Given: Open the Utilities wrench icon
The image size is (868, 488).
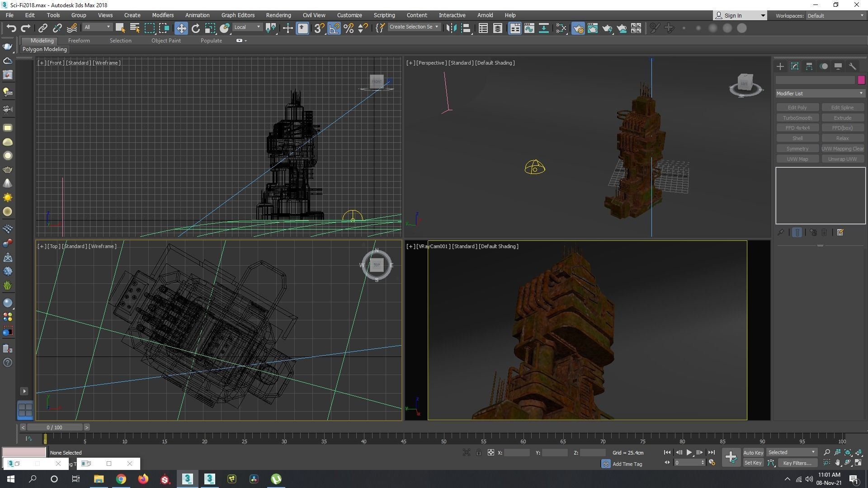Looking at the screenshot, I should tap(853, 66).
